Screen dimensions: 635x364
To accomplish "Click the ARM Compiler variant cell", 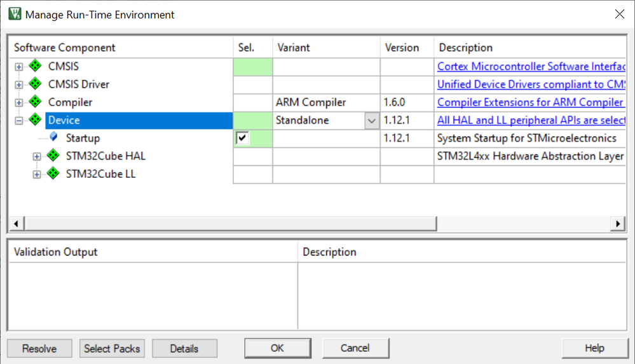I will (x=327, y=102).
